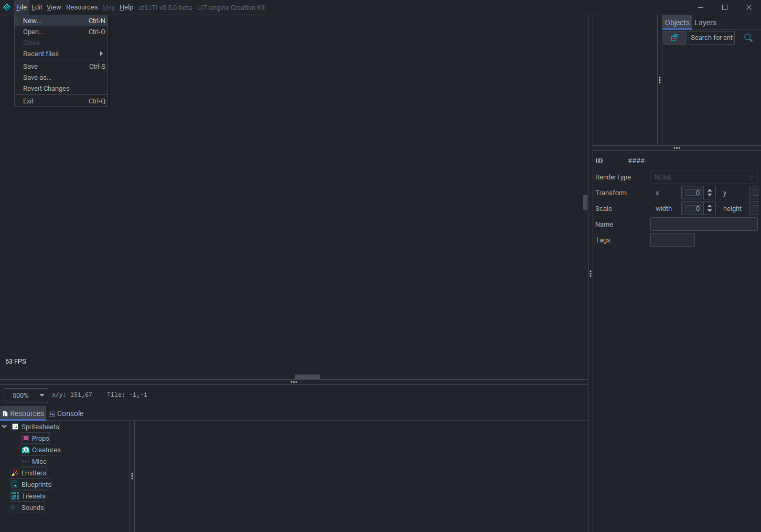Click the Tile: -1,-1 status text
Image resolution: width=761 pixels, height=532 pixels.
tap(127, 395)
